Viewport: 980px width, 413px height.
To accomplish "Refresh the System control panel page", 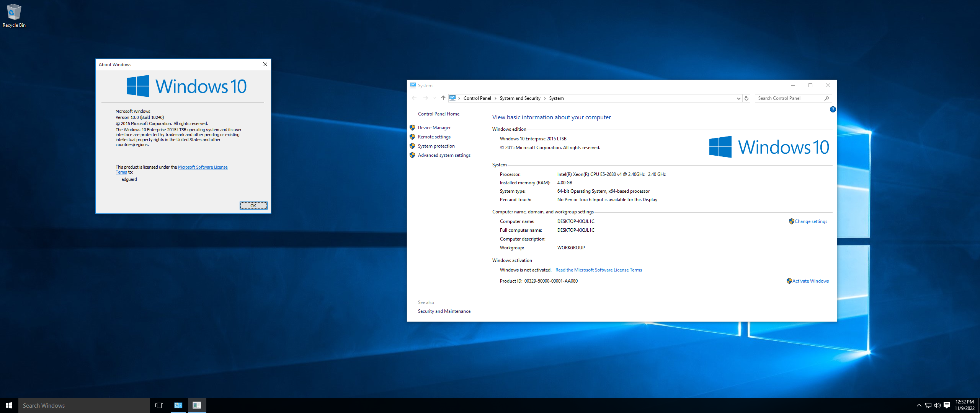I will (x=746, y=98).
